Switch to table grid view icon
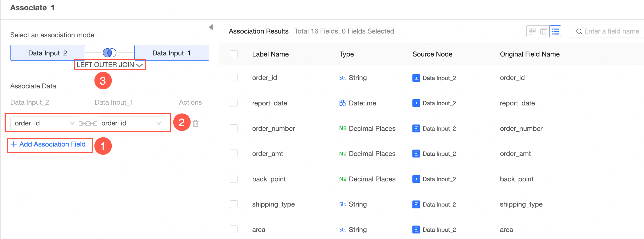The width and height of the screenshot is (644, 239). [x=544, y=31]
